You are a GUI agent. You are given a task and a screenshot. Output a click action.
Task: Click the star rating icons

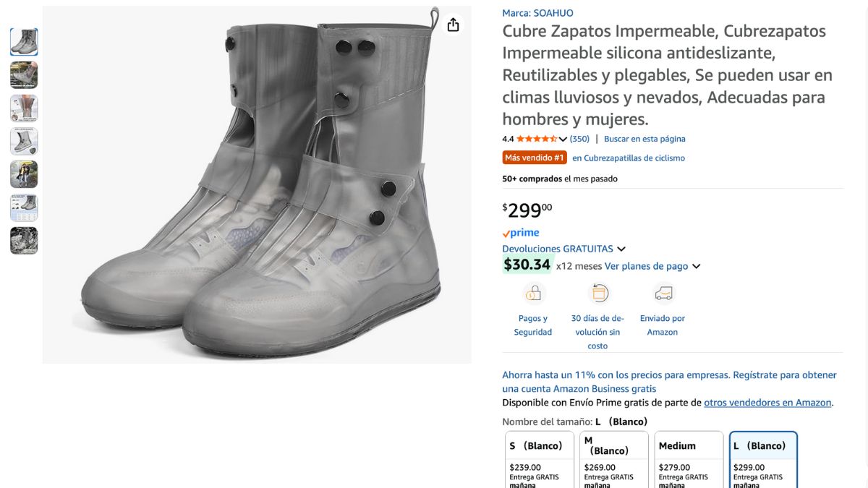(536, 139)
